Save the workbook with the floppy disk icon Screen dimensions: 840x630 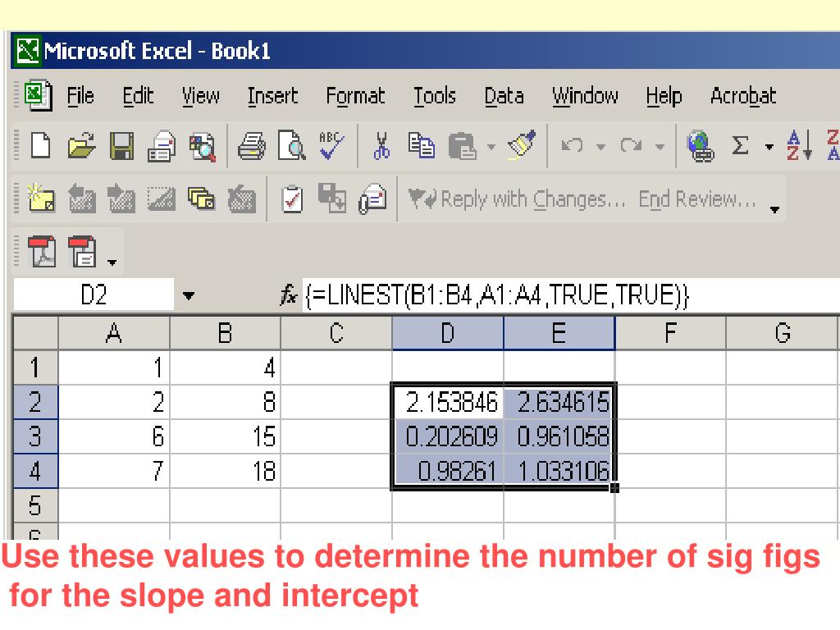[x=121, y=146]
